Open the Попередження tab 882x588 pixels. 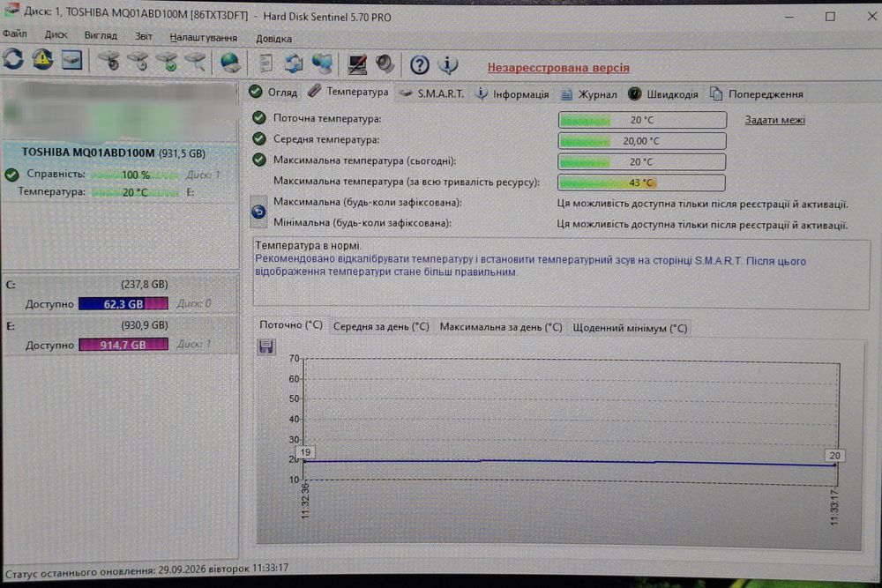pyautogui.click(x=757, y=94)
